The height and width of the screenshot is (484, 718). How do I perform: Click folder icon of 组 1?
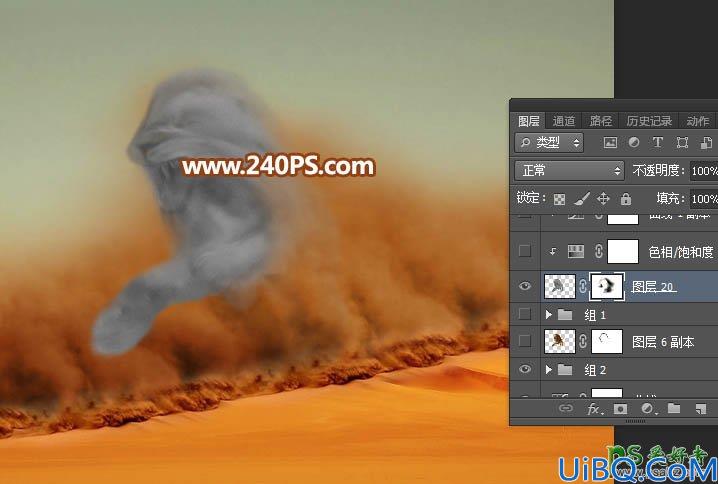565,315
